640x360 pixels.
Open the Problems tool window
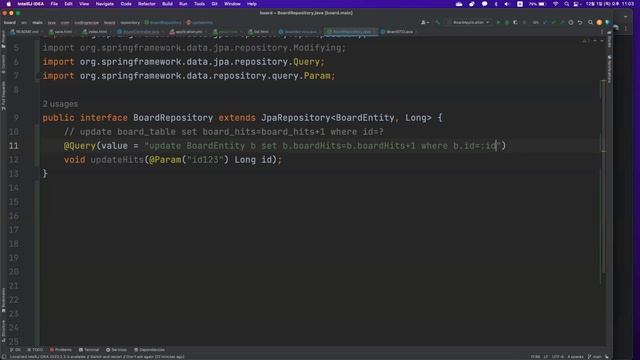(60, 350)
